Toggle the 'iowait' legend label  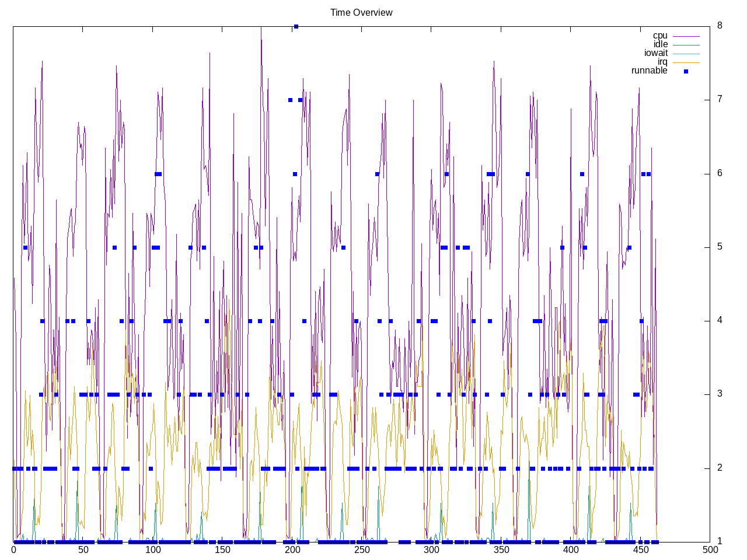[655, 53]
